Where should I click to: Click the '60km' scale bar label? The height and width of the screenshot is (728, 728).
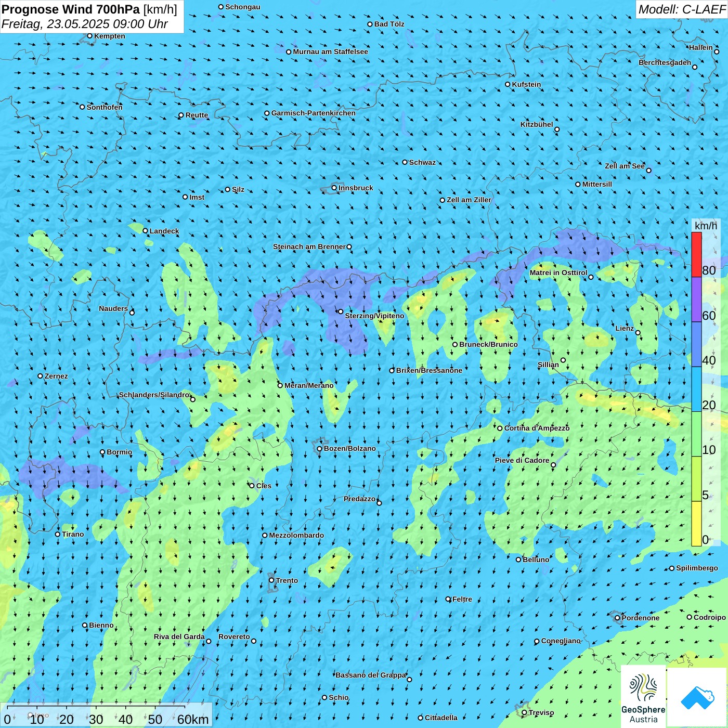point(193,720)
